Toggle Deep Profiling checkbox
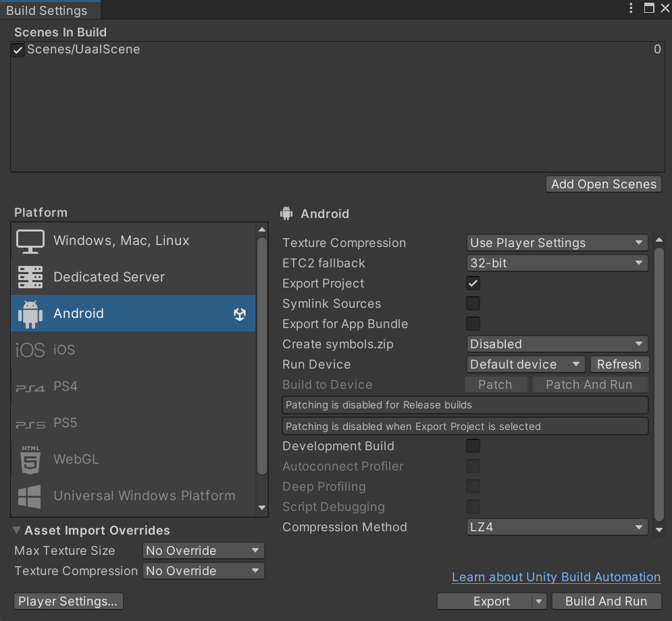Image resolution: width=672 pixels, height=621 pixels. click(473, 486)
